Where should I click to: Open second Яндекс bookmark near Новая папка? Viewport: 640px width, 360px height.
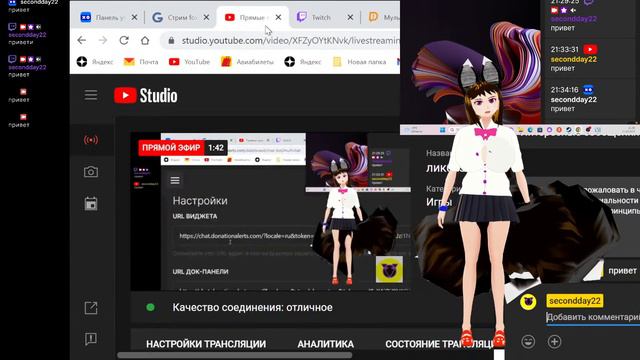(x=303, y=62)
